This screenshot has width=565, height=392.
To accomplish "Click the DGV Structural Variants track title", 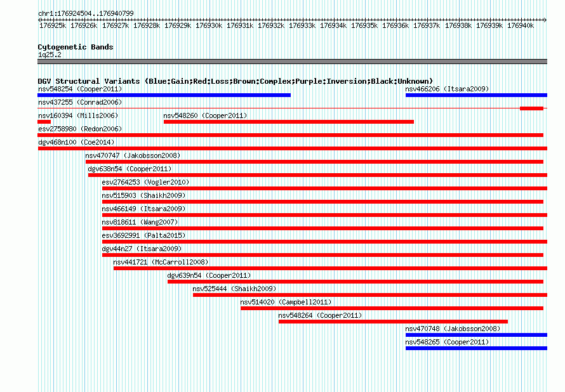I will coord(236,81).
